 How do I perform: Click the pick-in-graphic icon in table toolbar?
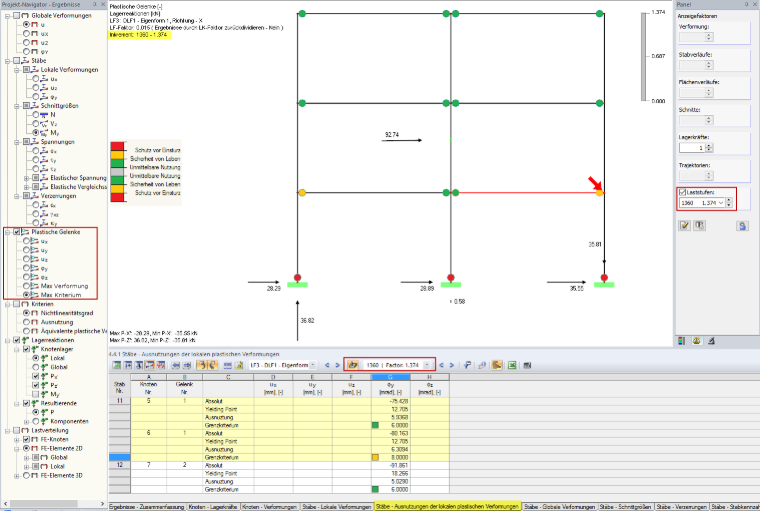pos(467,365)
